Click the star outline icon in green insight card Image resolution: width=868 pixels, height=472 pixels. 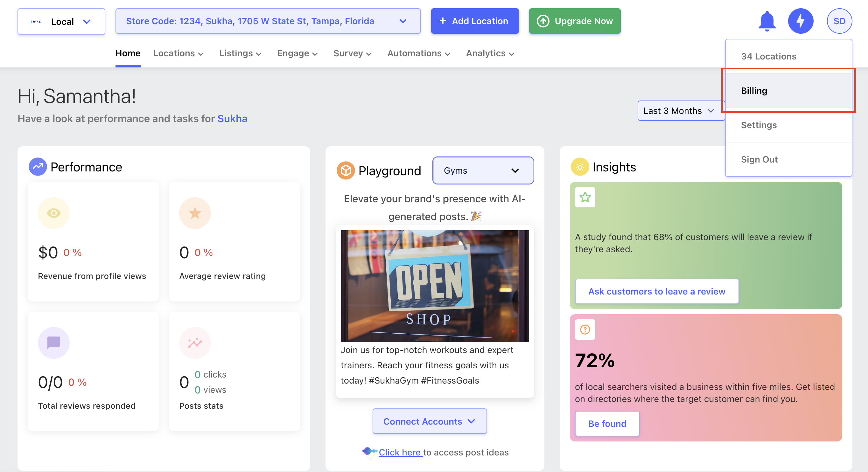tap(585, 197)
